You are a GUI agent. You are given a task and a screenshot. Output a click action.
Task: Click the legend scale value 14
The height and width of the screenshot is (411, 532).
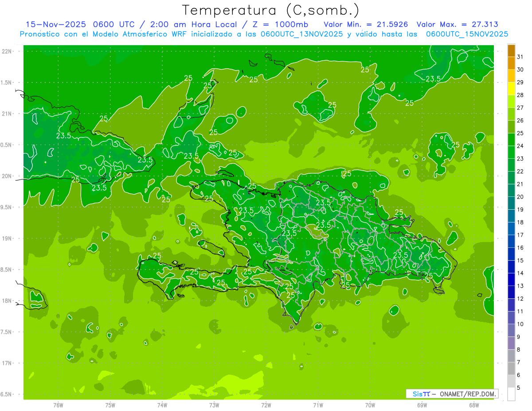tap(520, 273)
